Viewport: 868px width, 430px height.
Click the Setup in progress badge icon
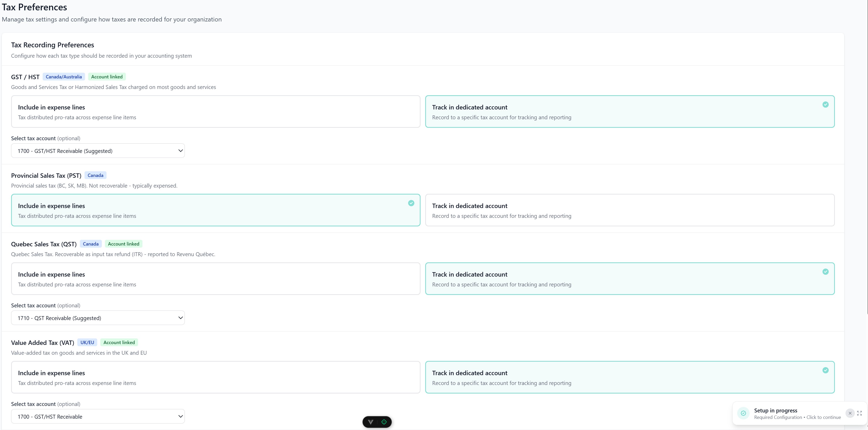coord(743,413)
